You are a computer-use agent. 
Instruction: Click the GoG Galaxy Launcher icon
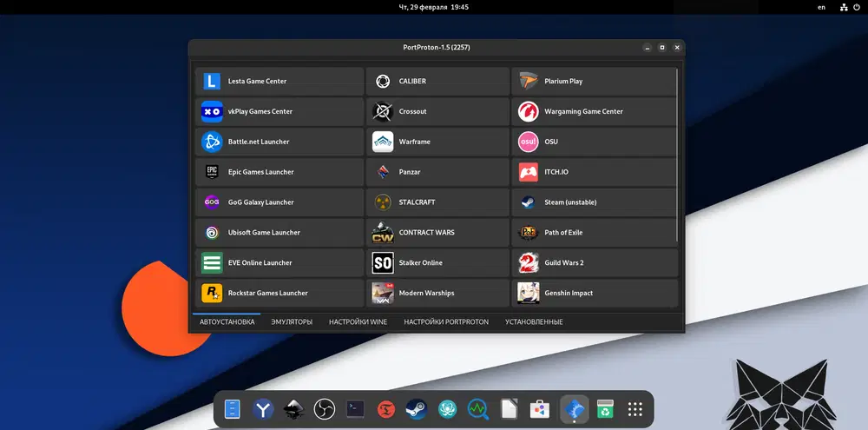pos(212,202)
